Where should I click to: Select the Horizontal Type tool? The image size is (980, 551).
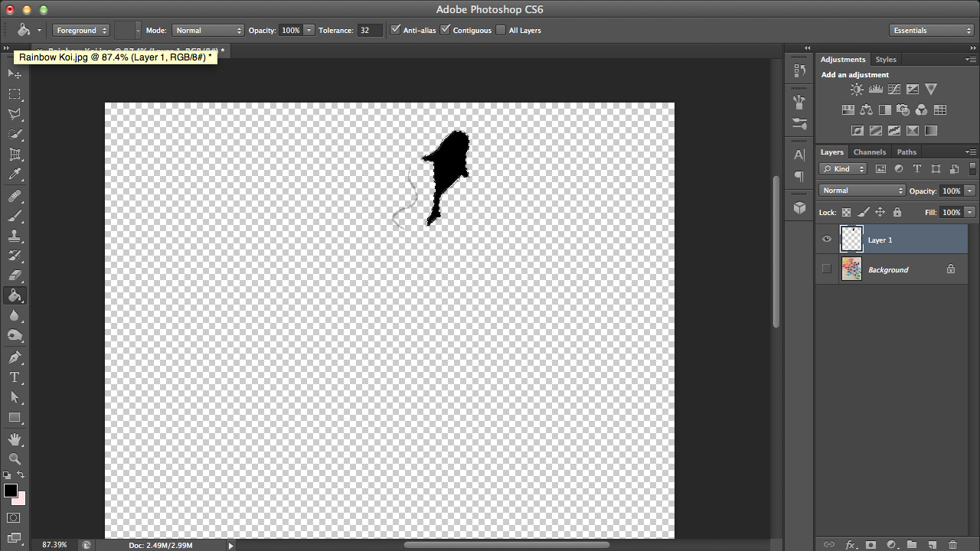point(14,377)
